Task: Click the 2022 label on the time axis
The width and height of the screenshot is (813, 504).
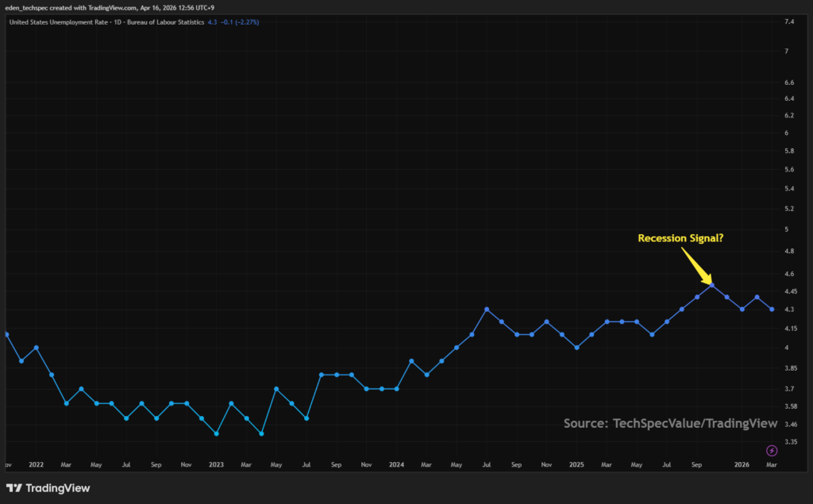Action: tap(37, 464)
